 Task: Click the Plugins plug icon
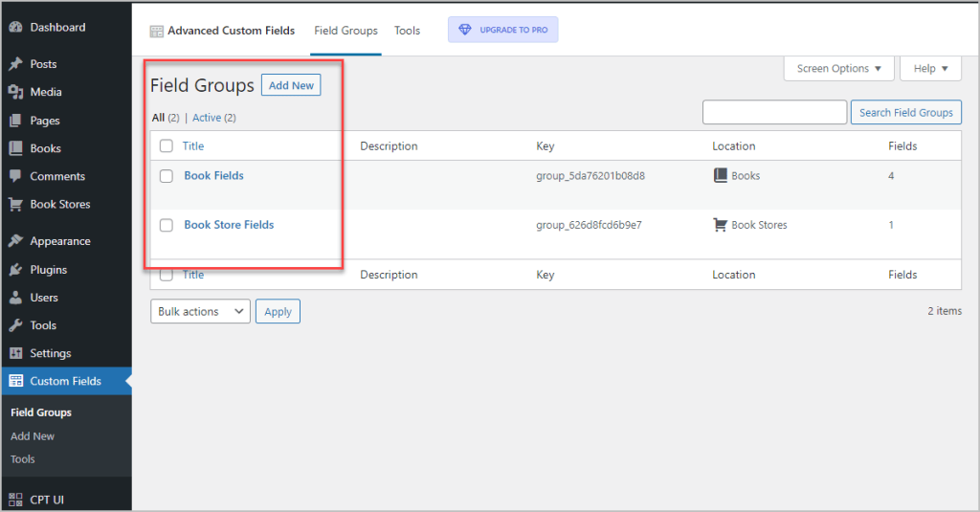[x=15, y=270]
